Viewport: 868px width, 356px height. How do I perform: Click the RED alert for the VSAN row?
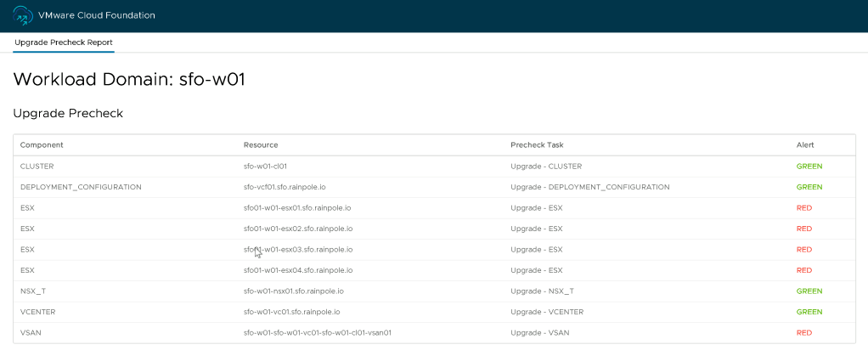pos(804,333)
